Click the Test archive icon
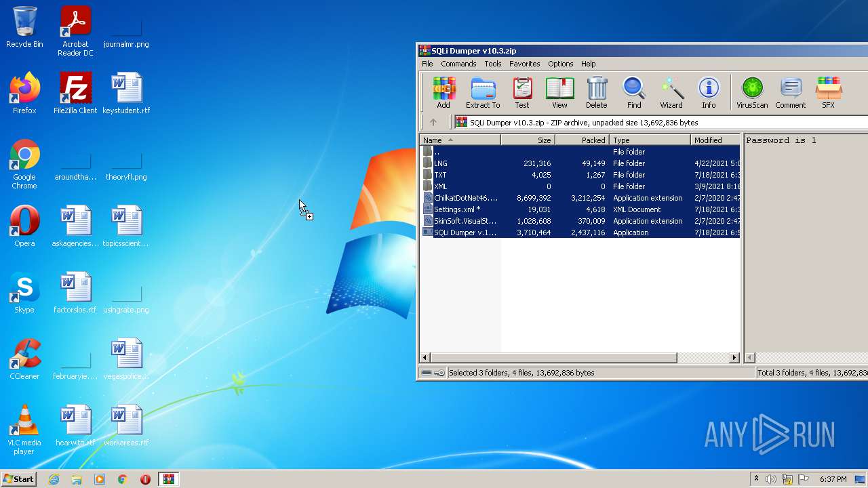Image resolution: width=868 pixels, height=488 pixels. (521, 92)
